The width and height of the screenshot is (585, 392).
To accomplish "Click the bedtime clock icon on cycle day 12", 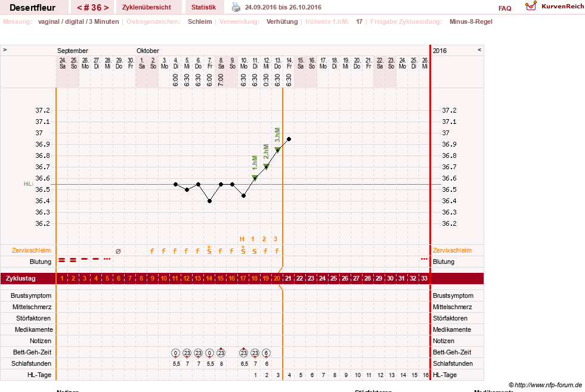I will [187, 353].
